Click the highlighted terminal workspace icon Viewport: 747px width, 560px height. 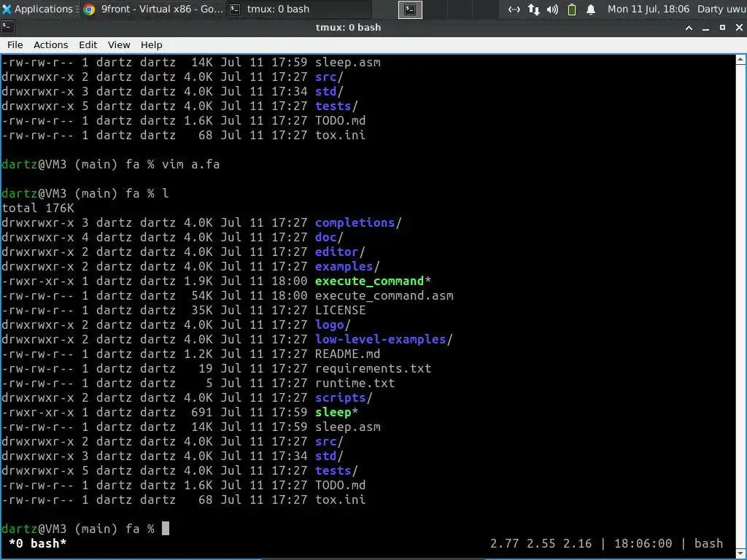point(410,9)
